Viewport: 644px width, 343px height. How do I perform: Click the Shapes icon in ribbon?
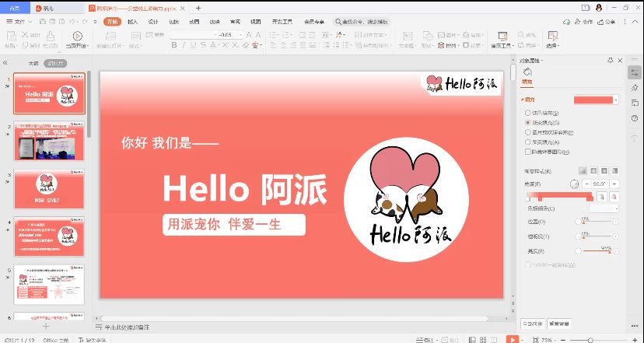[x=428, y=36]
